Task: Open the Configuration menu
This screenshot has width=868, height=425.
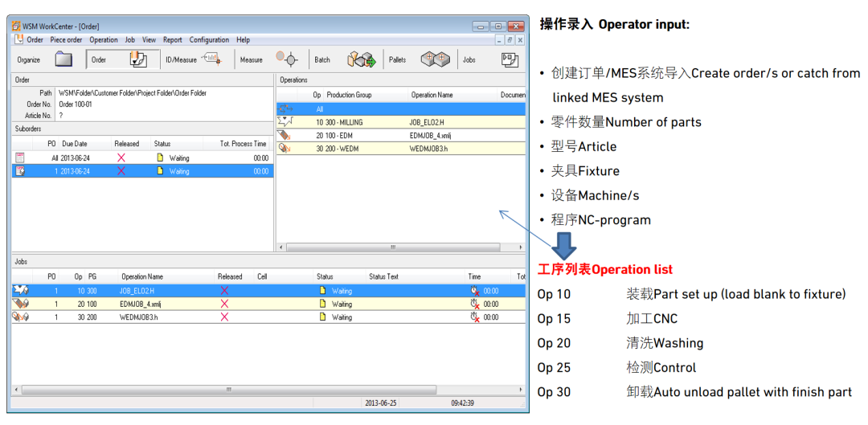Action: tap(209, 40)
